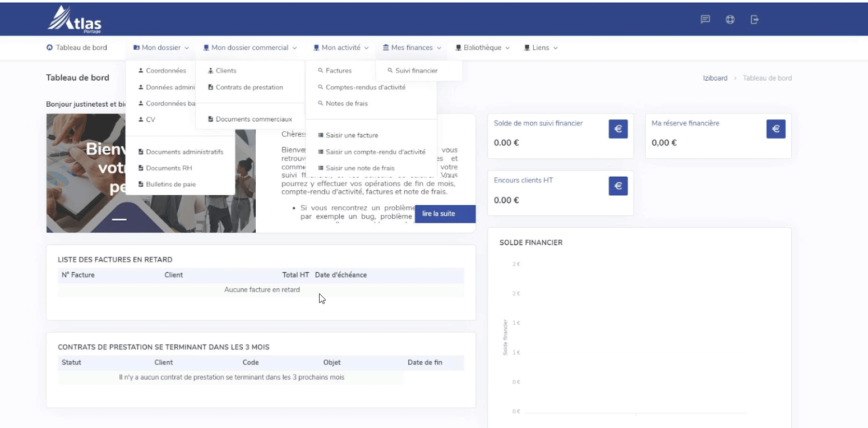The image size is (868, 428).
Task: Open the messages chat icon in header
Action: pyautogui.click(x=705, y=19)
